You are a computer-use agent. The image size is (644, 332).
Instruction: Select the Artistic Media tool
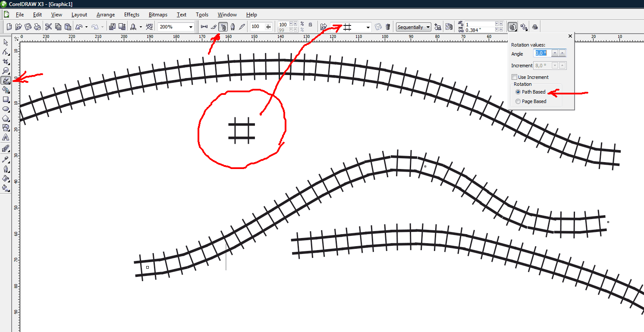(6, 80)
